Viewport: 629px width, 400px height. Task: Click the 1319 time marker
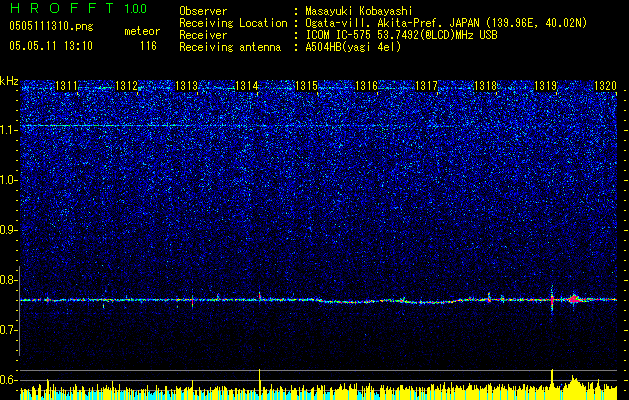coord(546,86)
